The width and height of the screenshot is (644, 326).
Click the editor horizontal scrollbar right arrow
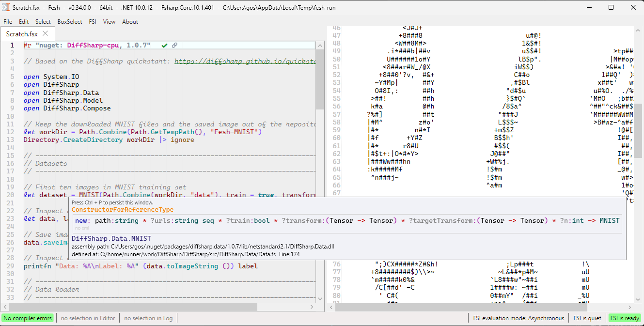coord(312,307)
